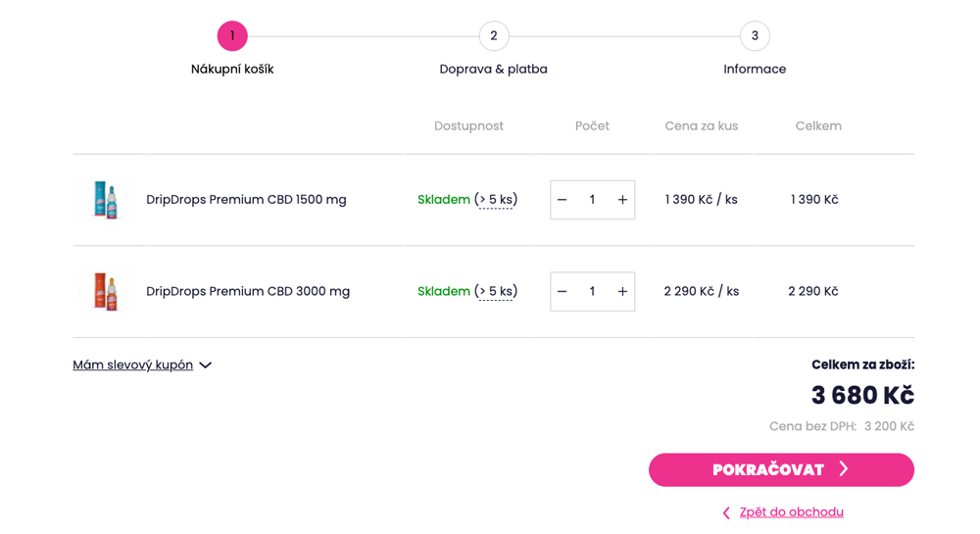The height and width of the screenshot is (534, 980).
Task: Click quantity field for CBD 1500 mg
Action: click(592, 200)
